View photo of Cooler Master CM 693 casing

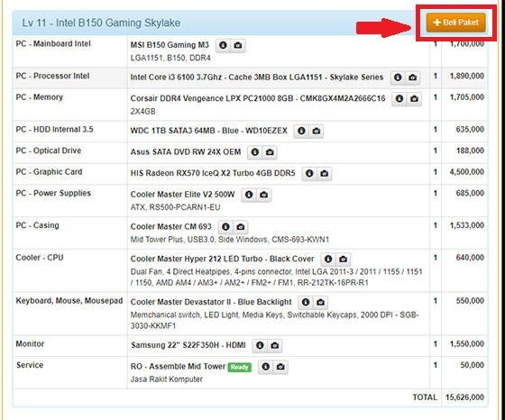point(241,226)
